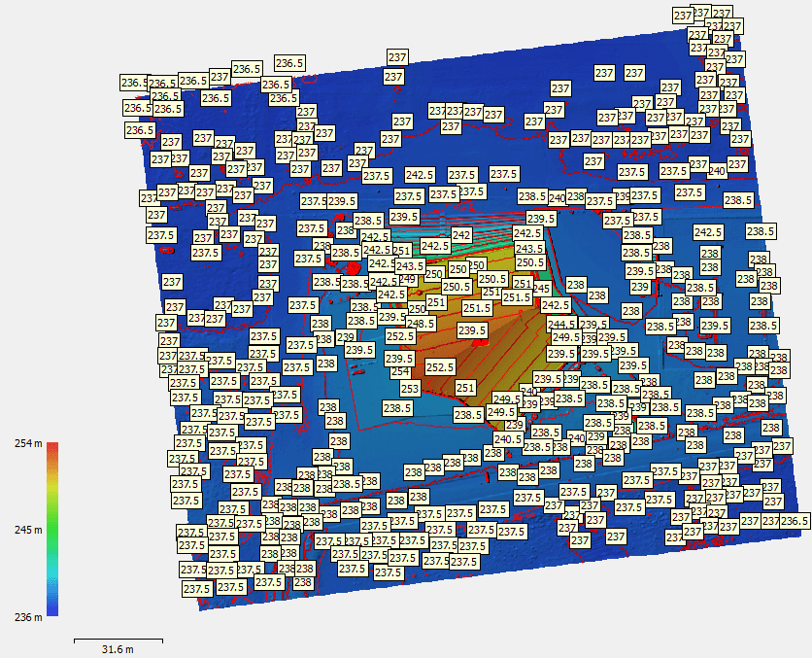Screen dimensions: 812x658
Task: Click the 254 contour elevation label
Action: [398, 372]
